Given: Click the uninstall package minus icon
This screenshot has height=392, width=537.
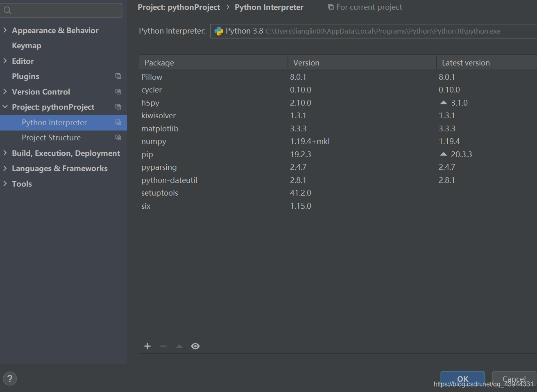Looking at the screenshot, I should pyautogui.click(x=163, y=346).
